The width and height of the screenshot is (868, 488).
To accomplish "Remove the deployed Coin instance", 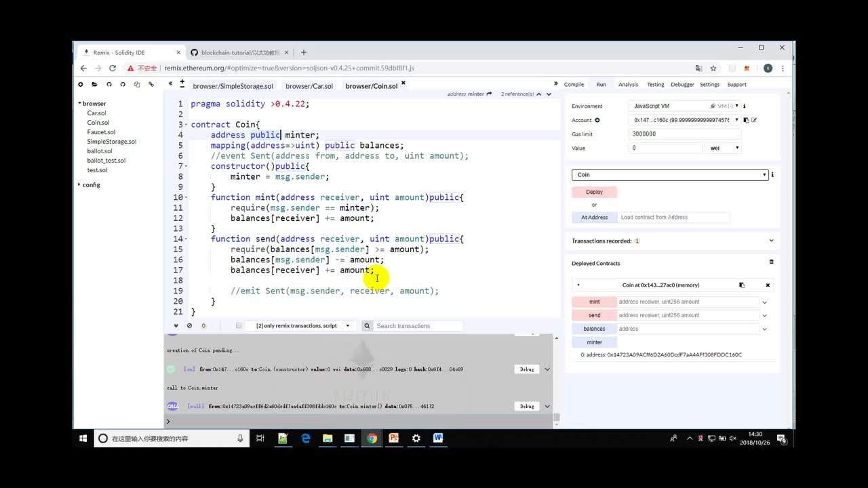I will pos(768,285).
